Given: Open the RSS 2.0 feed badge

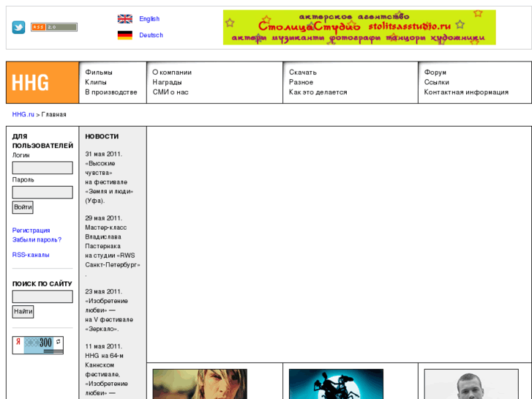Looking at the screenshot, I should click(x=54, y=27).
